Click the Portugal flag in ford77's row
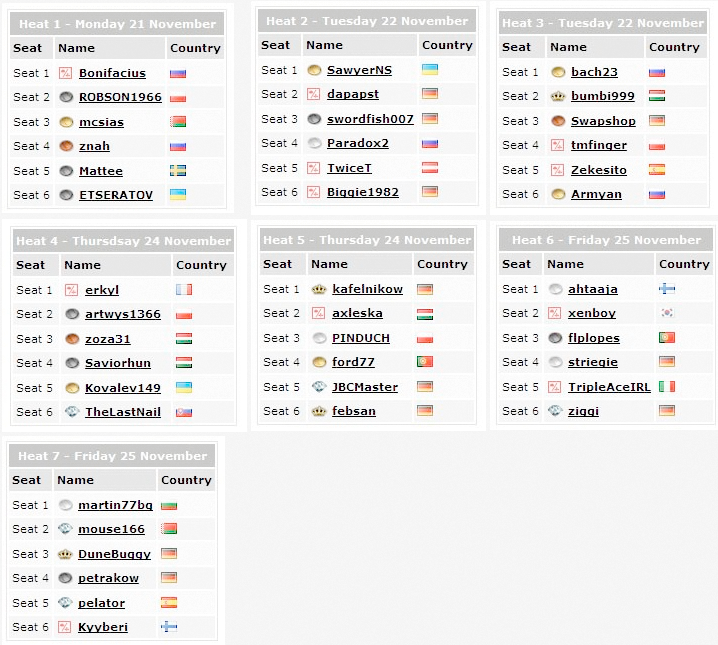The width and height of the screenshot is (718, 645). [424, 362]
